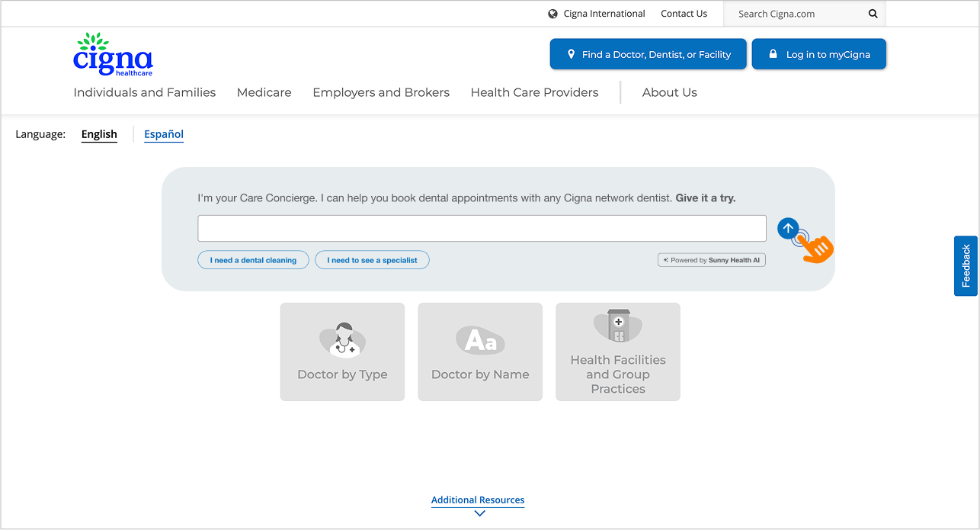Viewport: 980px width, 530px height.
Task: Go to Health Care Providers menu
Action: click(534, 92)
